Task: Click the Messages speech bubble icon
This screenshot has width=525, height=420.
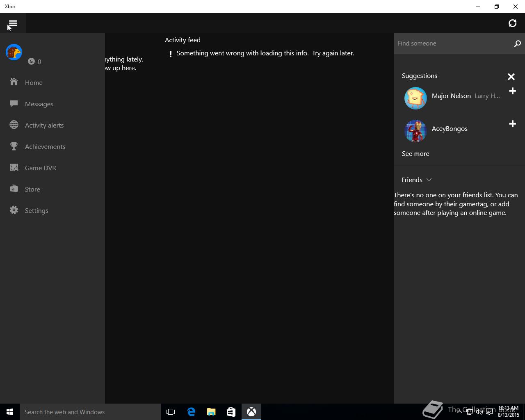Action: [x=14, y=103]
